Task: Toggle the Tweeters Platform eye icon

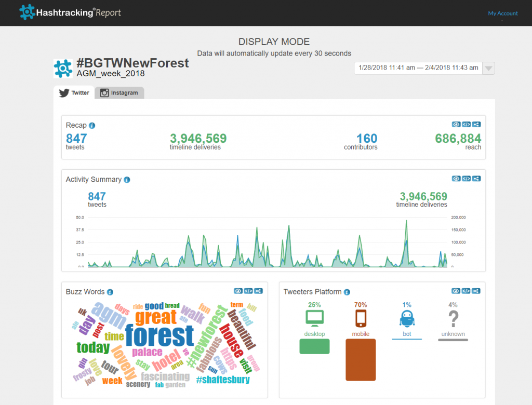Action: [456, 291]
